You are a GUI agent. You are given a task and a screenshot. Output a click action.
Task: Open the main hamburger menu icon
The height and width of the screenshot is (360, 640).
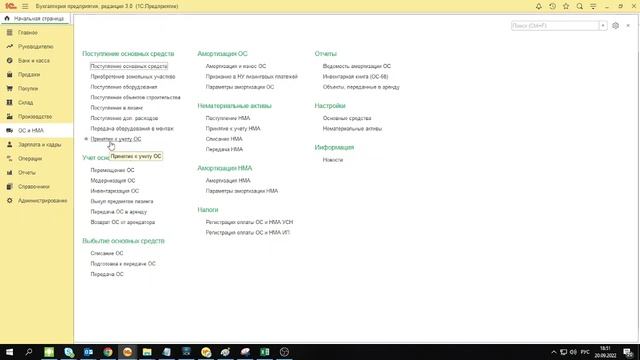point(25,6)
